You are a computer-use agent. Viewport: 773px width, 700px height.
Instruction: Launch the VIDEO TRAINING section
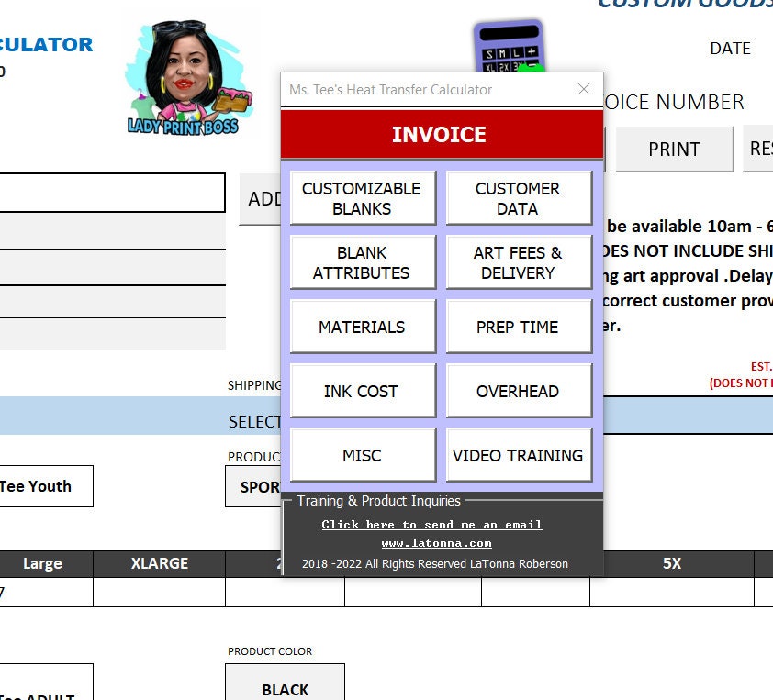pos(518,454)
